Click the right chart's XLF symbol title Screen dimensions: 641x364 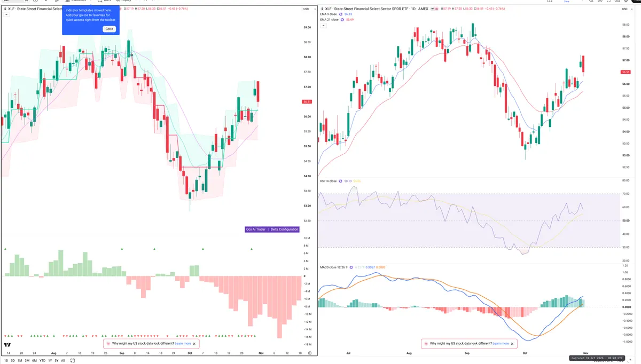click(x=376, y=9)
